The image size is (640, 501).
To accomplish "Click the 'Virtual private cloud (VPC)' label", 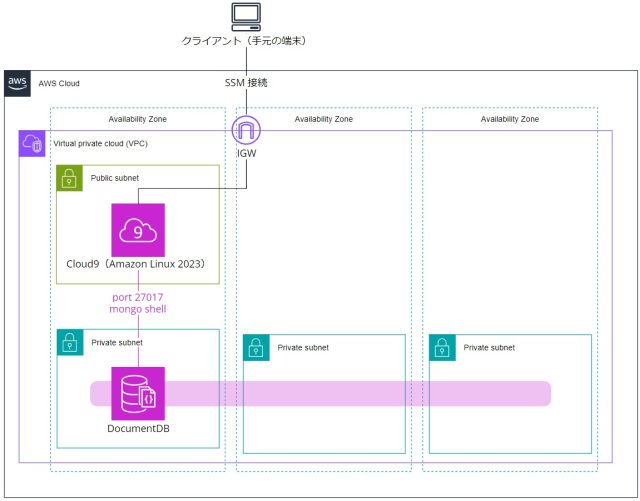I will [x=100, y=144].
